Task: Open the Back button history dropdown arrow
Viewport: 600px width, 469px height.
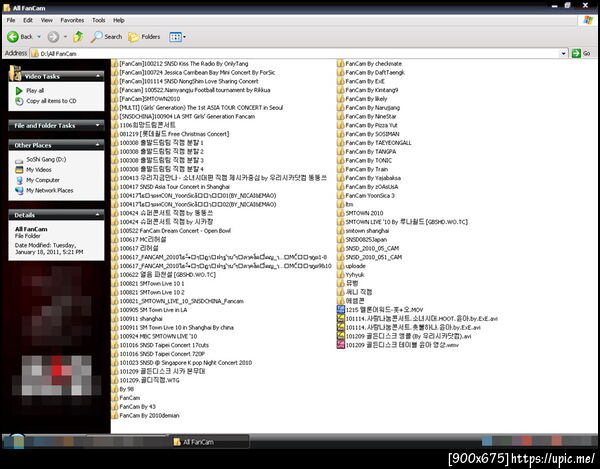Action: coord(39,37)
